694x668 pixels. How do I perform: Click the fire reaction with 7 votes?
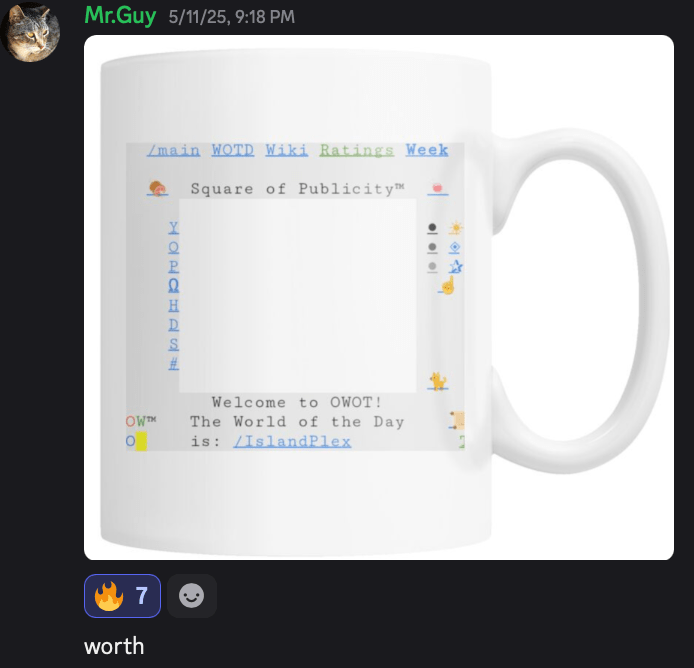[122, 596]
